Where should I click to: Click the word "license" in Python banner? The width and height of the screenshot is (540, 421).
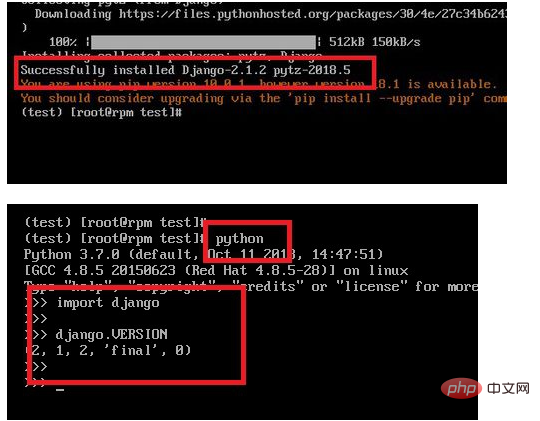point(372,286)
